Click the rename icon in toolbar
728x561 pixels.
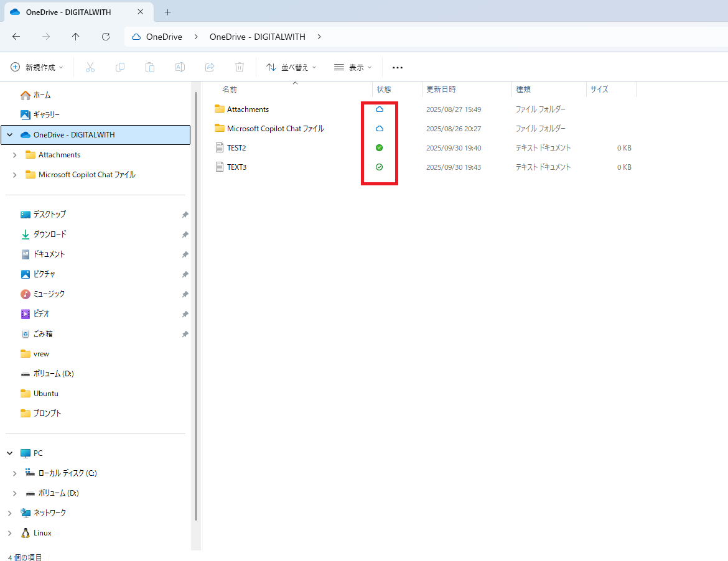click(180, 67)
